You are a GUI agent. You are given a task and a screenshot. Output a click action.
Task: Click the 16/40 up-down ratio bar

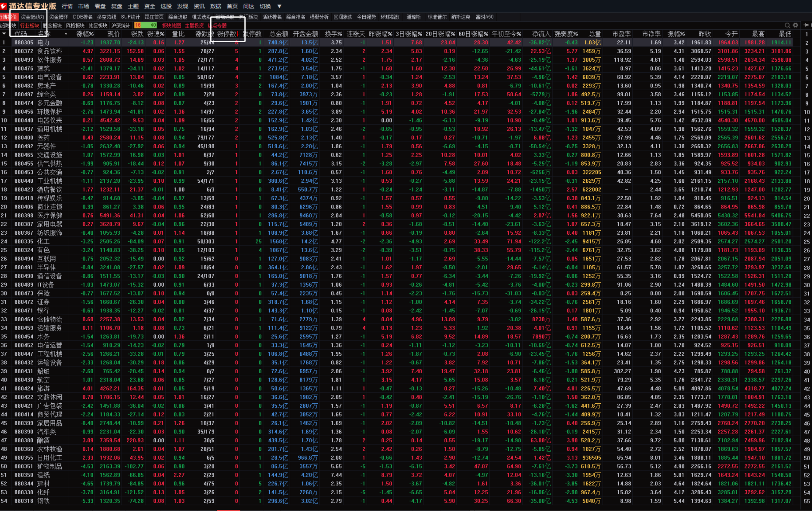point(145,25)
